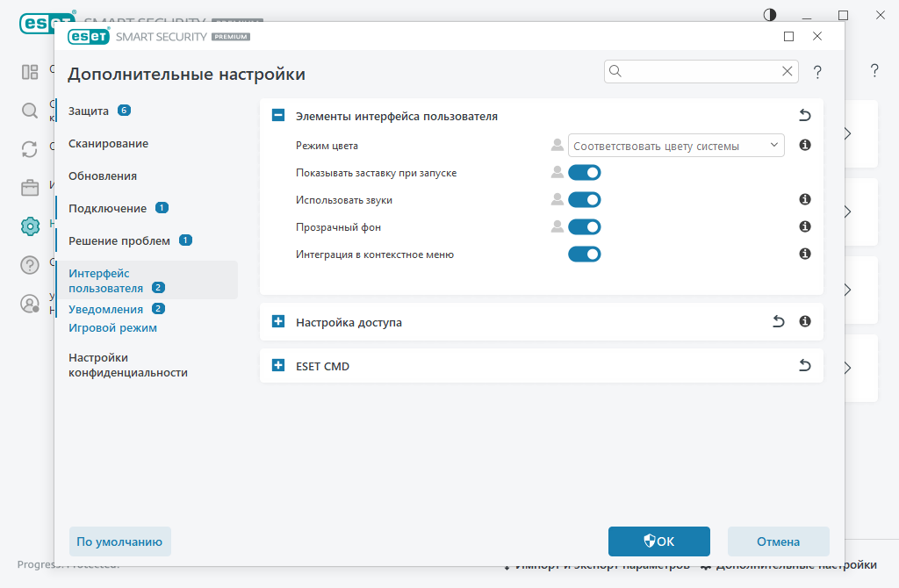Open computer scan icon in main sidebar
Viewport: 899px width, 588px height.
tap(30, 110)
